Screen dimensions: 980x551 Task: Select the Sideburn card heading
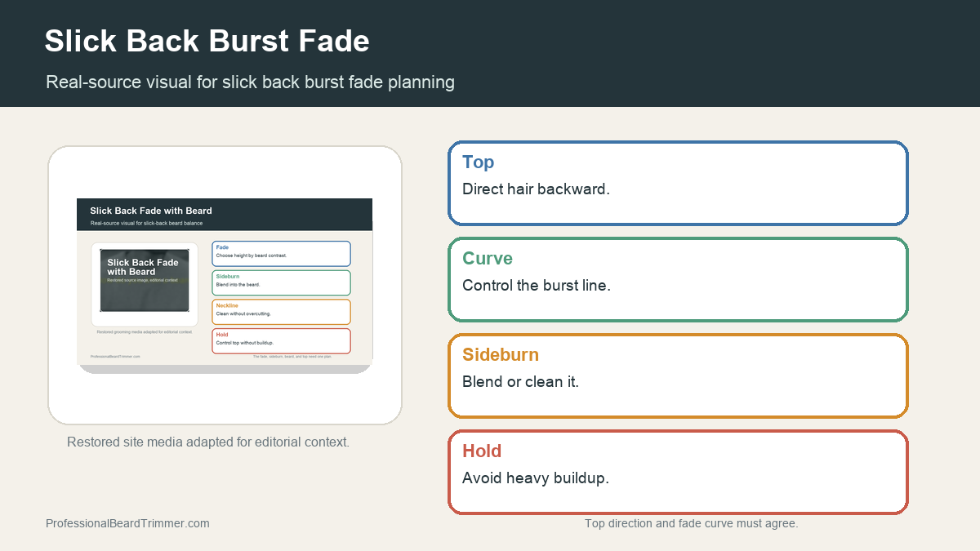click(501, 354)
